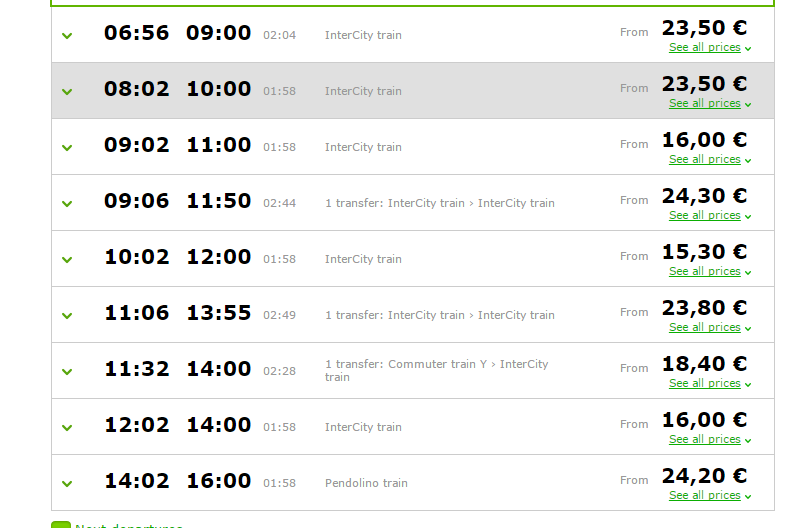Expand the 11:32 Commuter train Y journey
Viewport: 785px width, 528px height.
click(67, 372)
